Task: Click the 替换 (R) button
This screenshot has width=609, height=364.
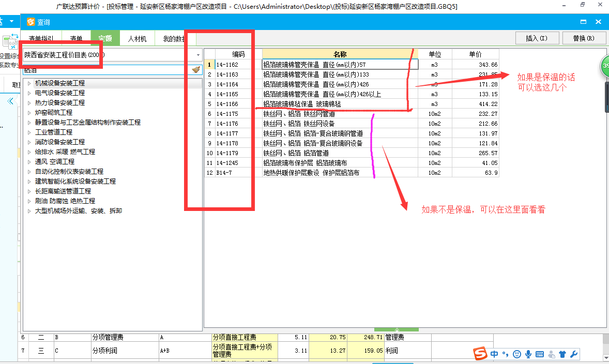Action: pyautogui.click(x=584, y=38)
